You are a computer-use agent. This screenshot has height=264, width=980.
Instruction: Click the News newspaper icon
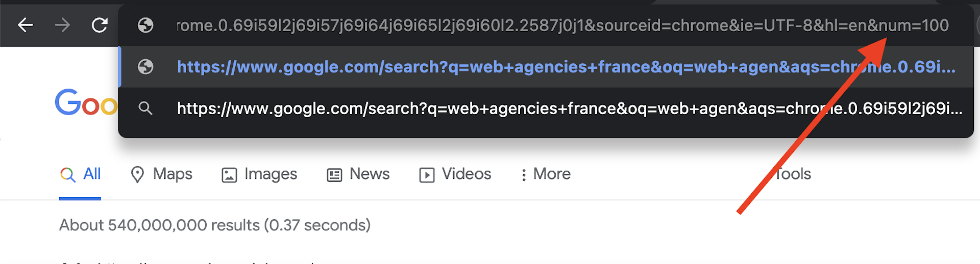[x=334, y=175]
